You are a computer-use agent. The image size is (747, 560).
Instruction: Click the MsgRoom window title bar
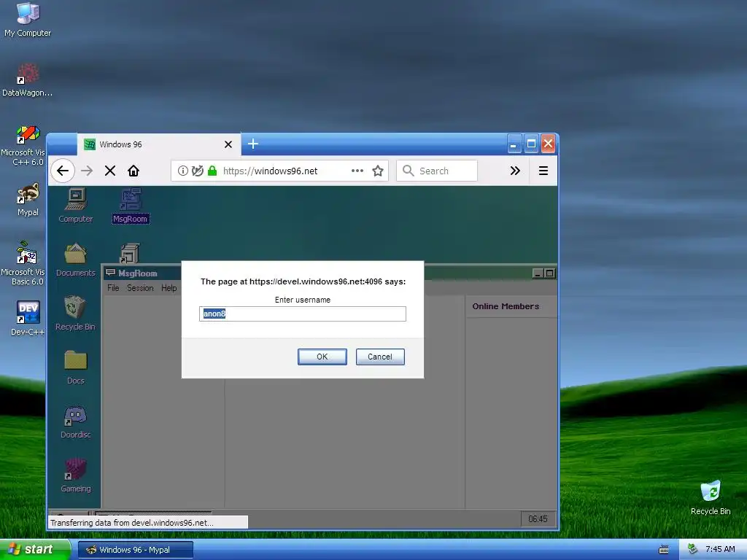[329, 273]
